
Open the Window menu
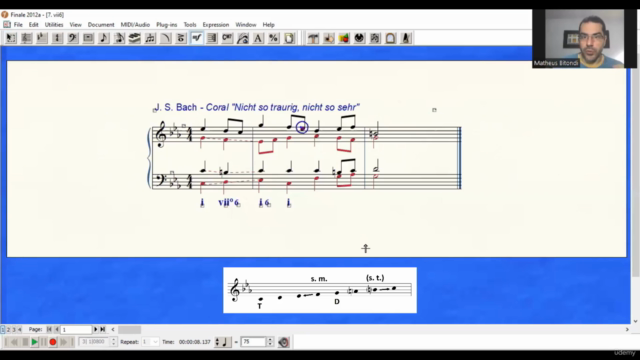[x=246, y=24]
